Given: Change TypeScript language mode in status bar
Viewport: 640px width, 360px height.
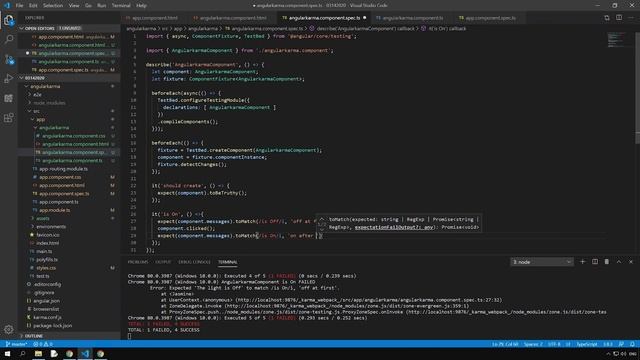Looking at the screenshot, I should coord(587,344).
